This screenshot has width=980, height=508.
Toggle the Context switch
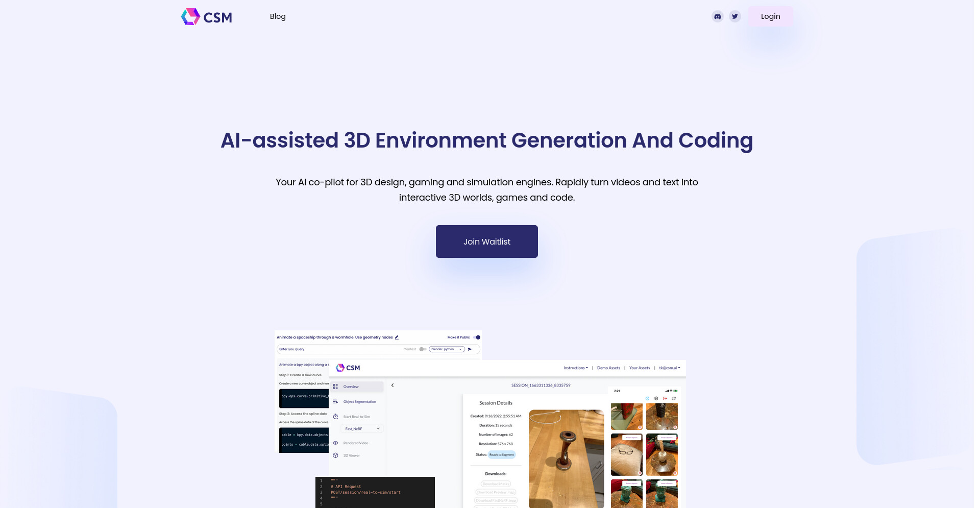coord(423,349)
